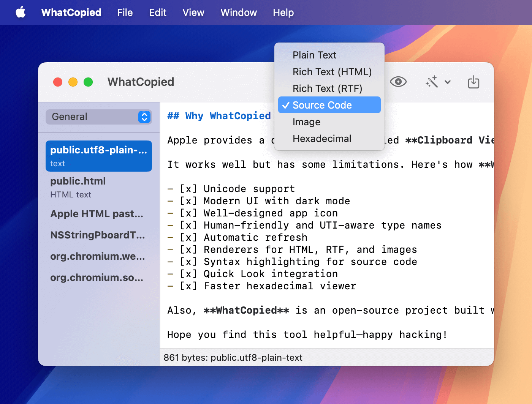Expand the chevron next to the wand

(448, 82)
